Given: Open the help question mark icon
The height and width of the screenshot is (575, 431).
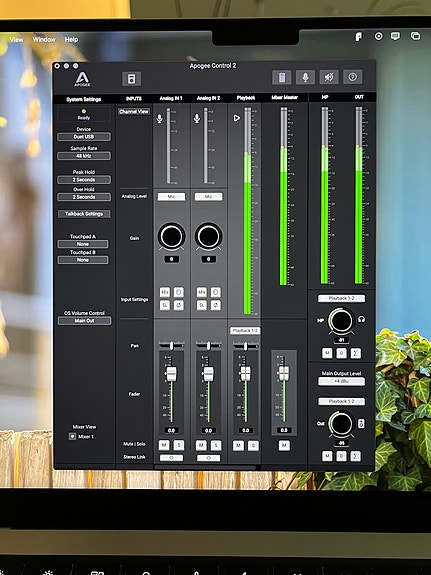Looking at the screenshot, I should (353, 77).
